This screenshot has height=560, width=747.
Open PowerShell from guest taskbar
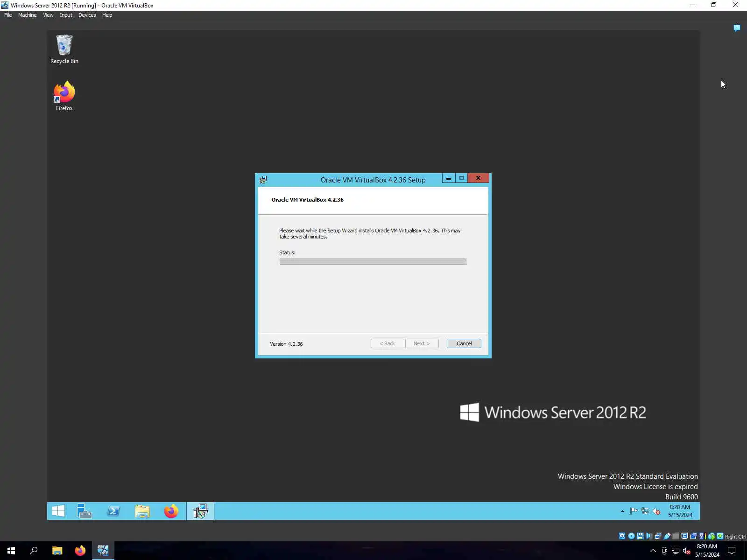point(113,511)
